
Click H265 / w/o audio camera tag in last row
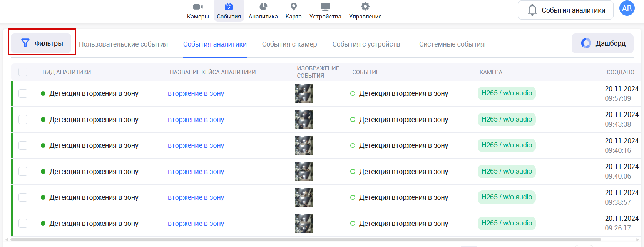(x=507, y=223)
